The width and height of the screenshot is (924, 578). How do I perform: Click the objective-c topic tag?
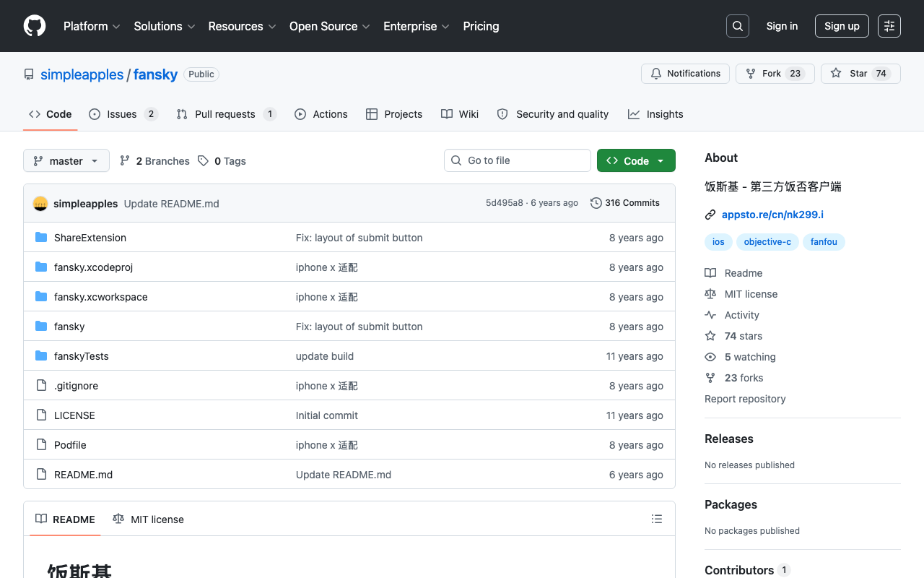tap(767, 242)
